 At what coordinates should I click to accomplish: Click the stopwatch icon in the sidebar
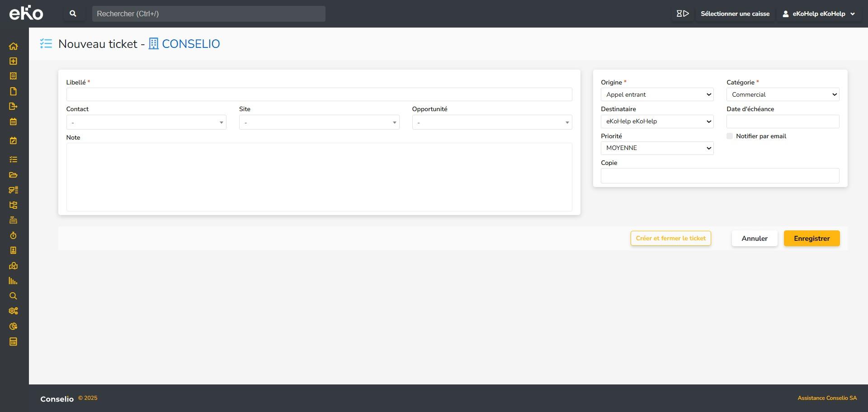click(x=13, y=235)
